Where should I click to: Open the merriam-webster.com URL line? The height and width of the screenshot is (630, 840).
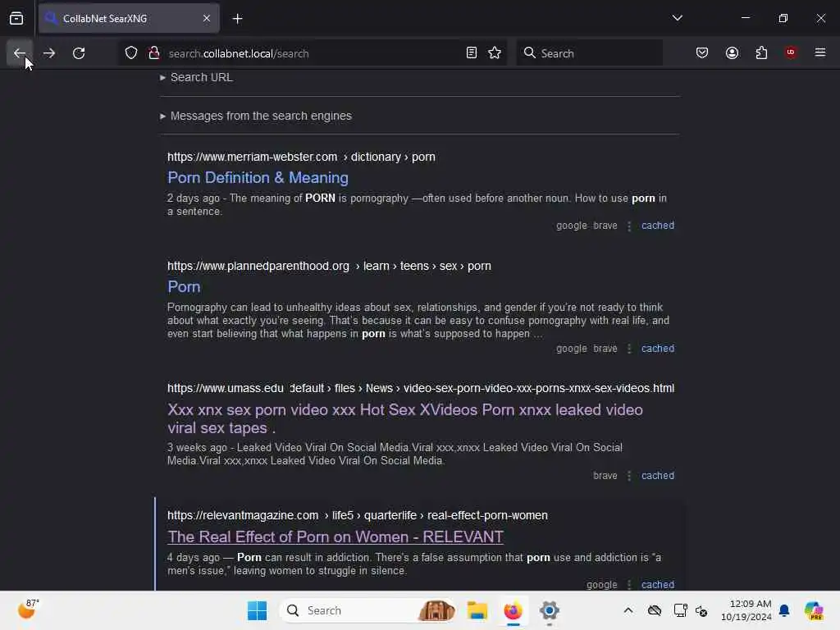click(x=301, y=157)
